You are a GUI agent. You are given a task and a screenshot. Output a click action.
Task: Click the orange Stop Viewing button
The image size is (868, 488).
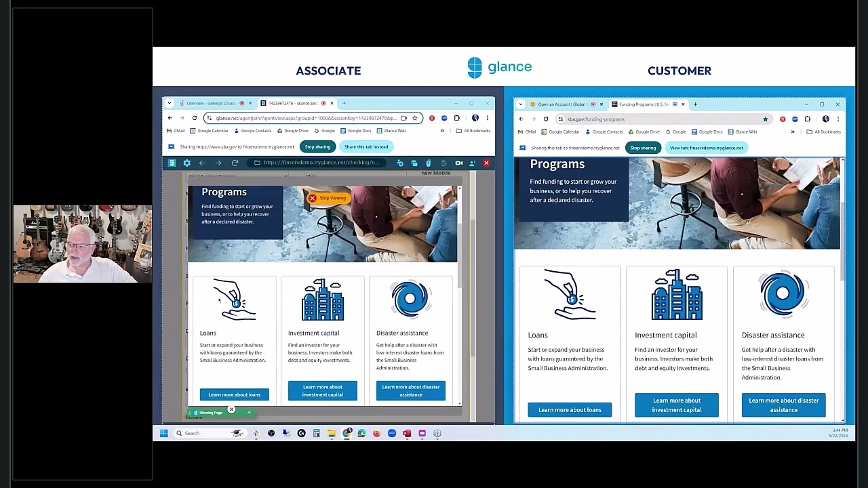tap(328, 198)
